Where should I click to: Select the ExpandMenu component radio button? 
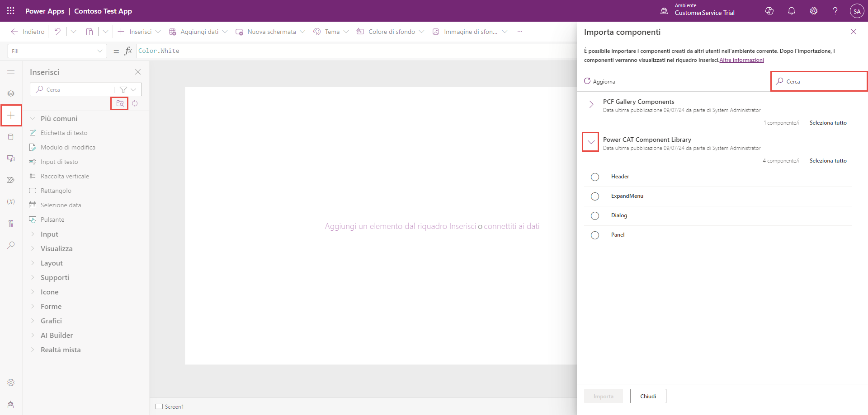tap(595, 196)
